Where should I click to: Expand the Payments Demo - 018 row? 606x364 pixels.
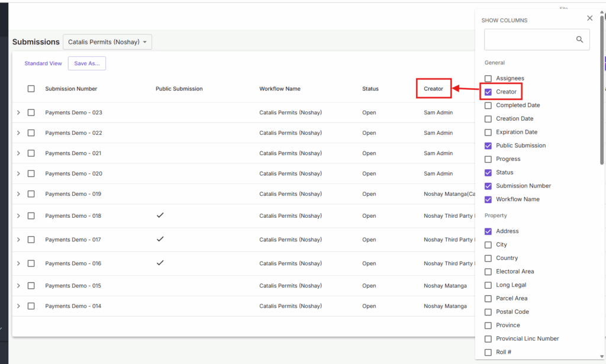coord(18,216)
